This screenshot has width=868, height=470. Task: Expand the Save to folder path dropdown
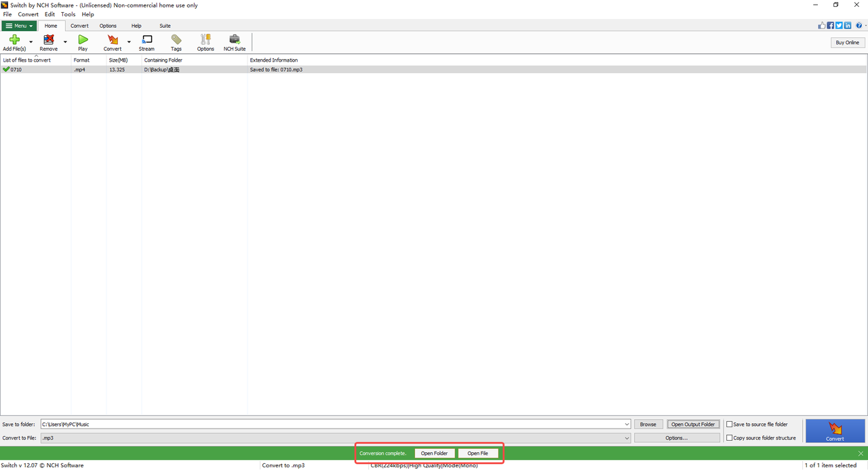click(x=627, y=425)
